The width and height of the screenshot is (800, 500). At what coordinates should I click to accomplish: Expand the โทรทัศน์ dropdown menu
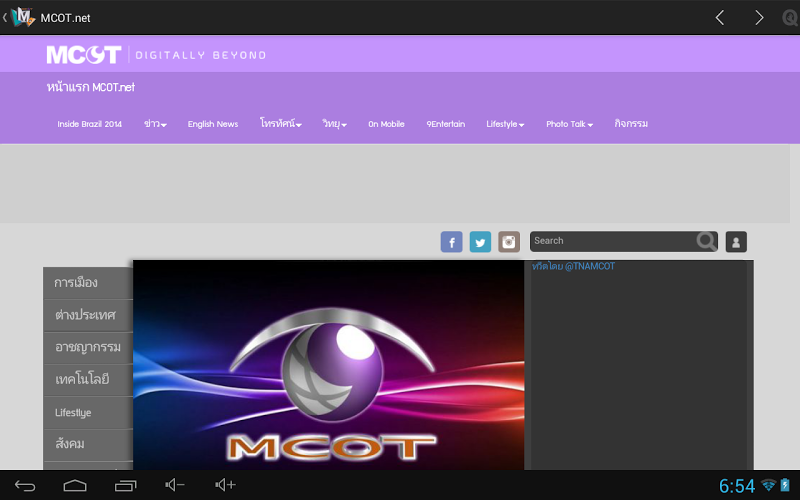[281, 124]
